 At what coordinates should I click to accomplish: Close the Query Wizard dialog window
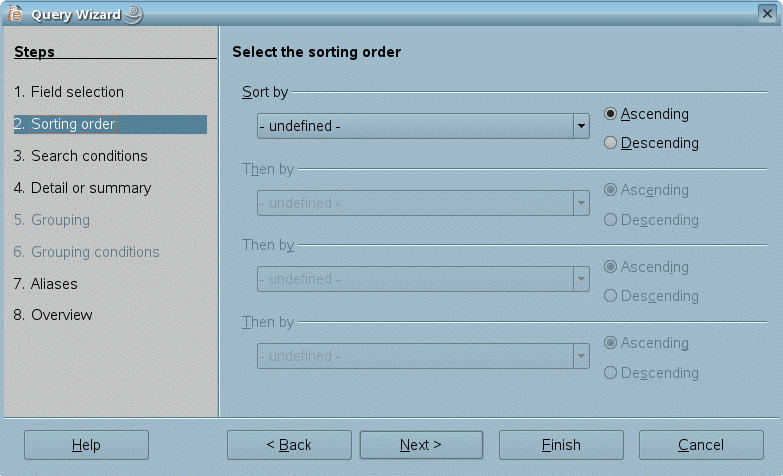pyautogui.click(x=767, y=12)
